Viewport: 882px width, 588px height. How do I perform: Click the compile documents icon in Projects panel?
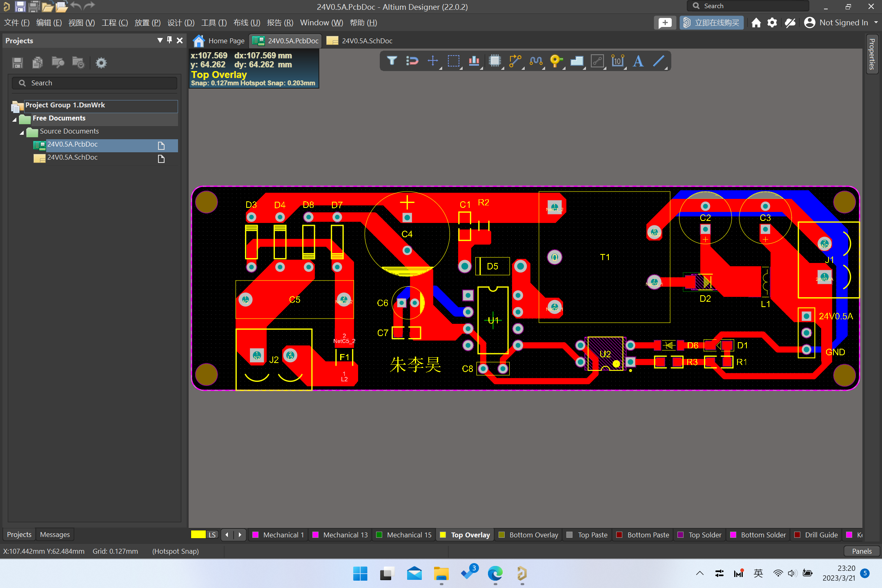[38, 62]
